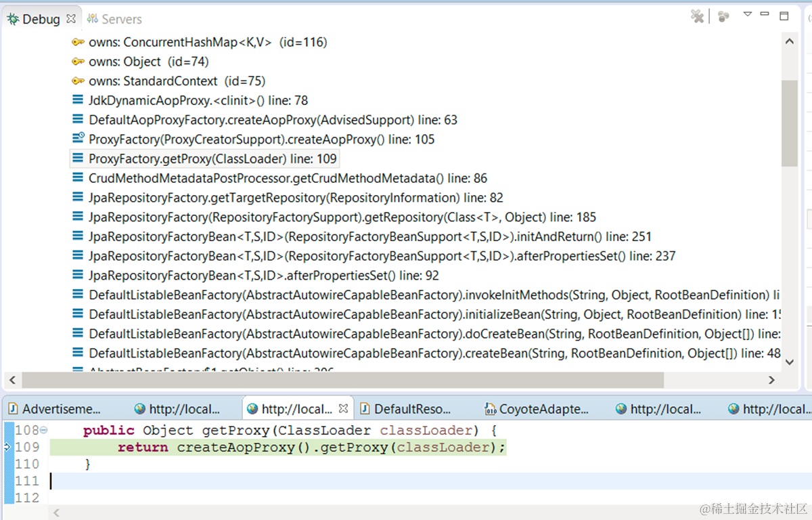Click the frame icon of ProxyFactory.getProxy(ClassLoader)
Screen dimensions: 812x520
78,158
